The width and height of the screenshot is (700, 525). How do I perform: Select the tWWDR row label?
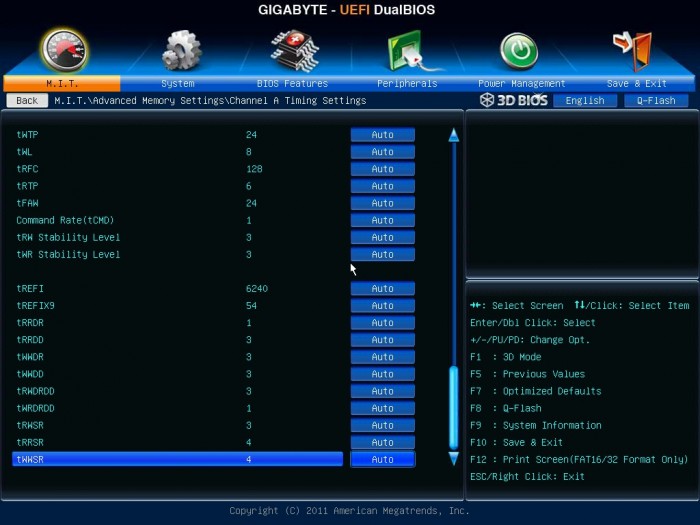pos(30,357)
